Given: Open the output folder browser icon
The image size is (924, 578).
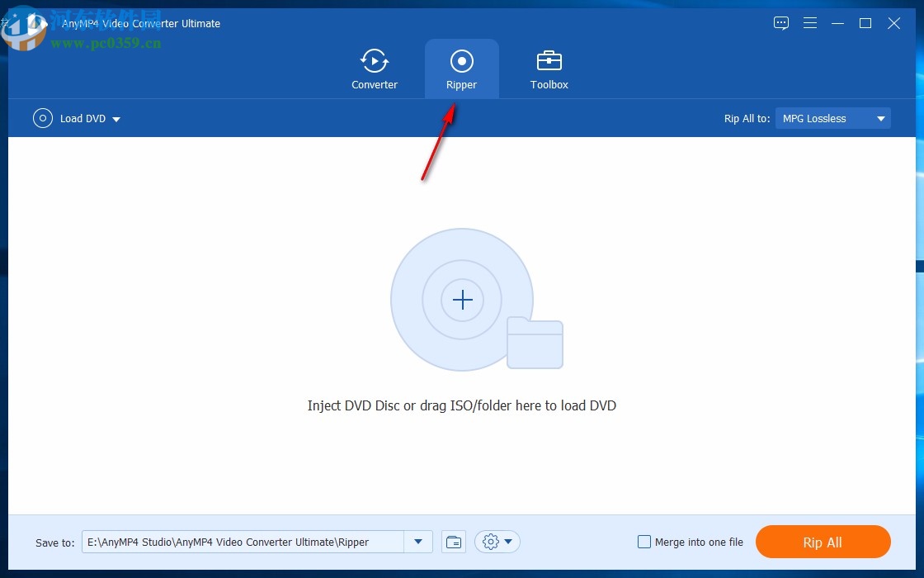Looking at the screenshot, I should [453, 542].
